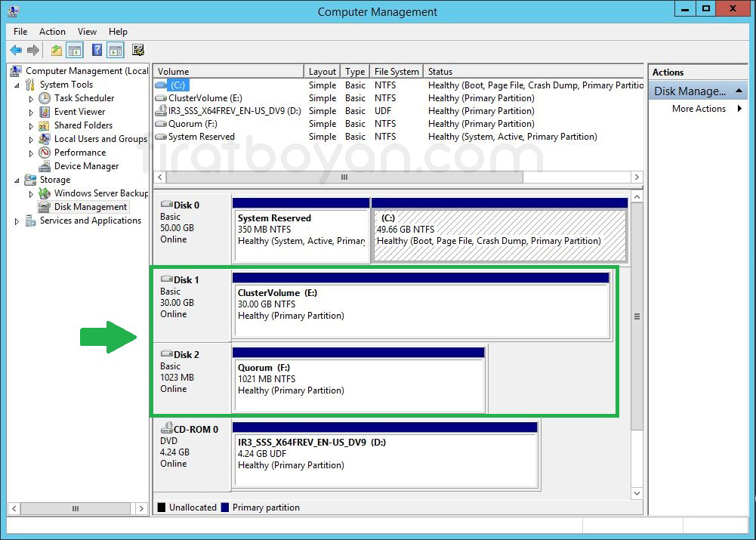This screenshot has height=540, width=756.
Task: Click the Up one level folder icon
Action: [57, 50]
